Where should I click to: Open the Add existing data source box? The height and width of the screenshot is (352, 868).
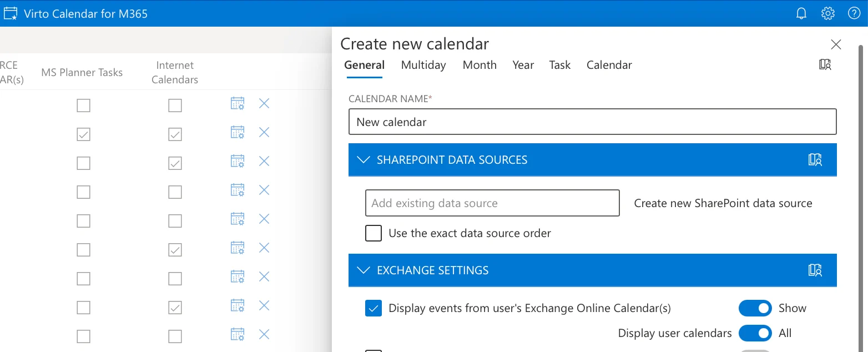492,203
